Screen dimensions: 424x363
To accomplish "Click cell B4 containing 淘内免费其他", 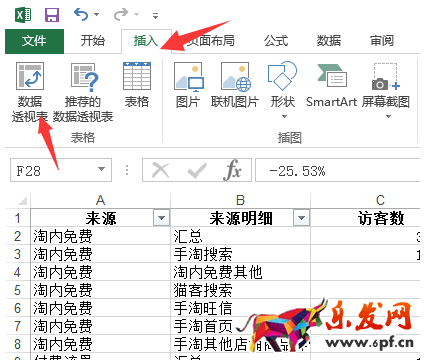I will pyautogui.click(x=240, y=272).
